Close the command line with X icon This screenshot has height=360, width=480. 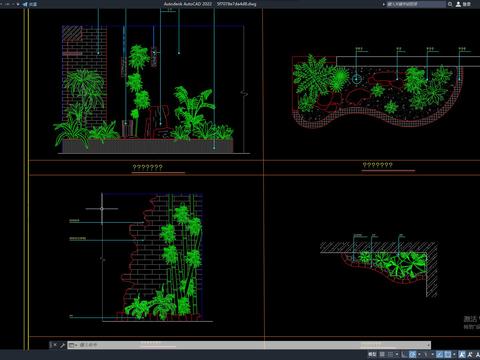click(x=54, y=345)
